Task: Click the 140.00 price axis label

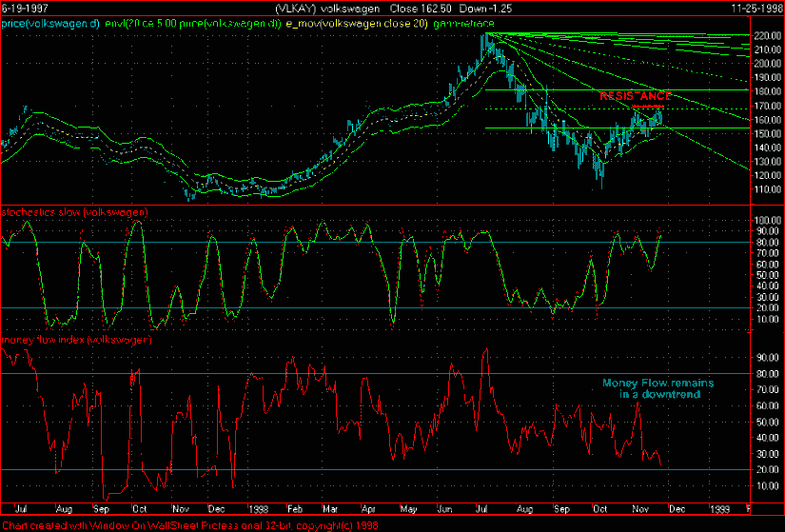Action: tap(767, 148)
